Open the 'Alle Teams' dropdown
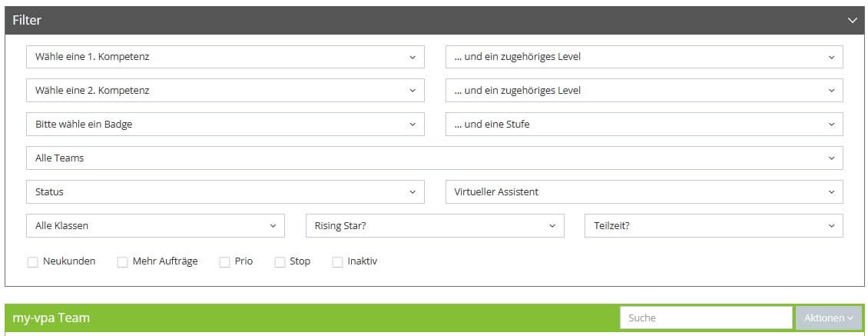The height and width of the screenshot is (336, 868). [x=435, y=158]
